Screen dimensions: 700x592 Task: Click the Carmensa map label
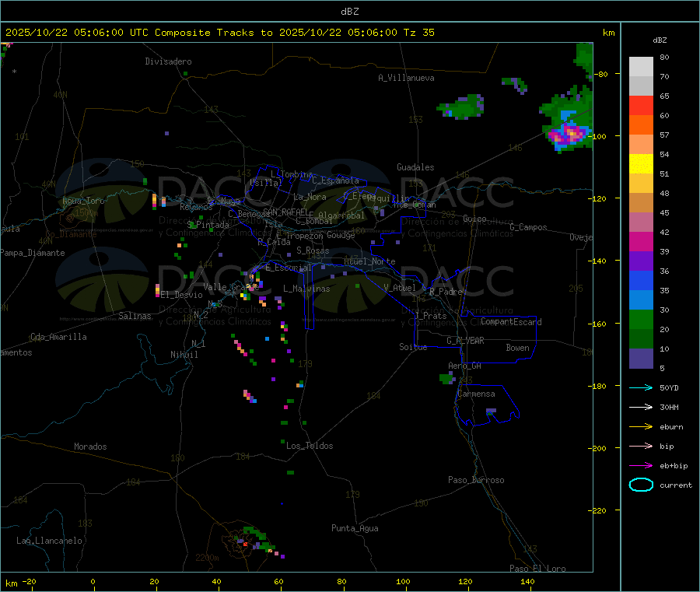(x=476, y=394)
